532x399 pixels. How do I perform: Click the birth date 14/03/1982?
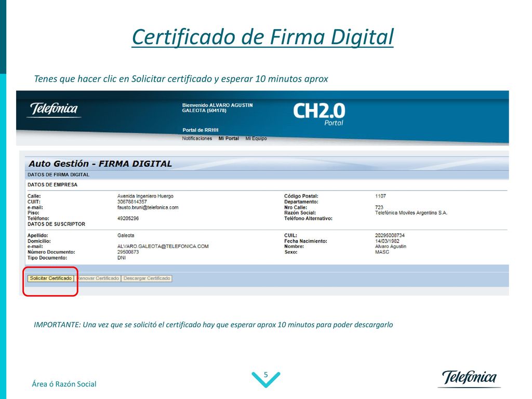[387, 241]
